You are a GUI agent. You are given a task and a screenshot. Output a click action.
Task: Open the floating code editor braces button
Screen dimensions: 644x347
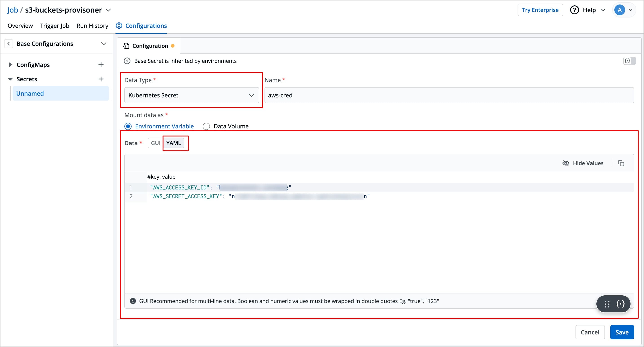pyautogui.click(x=621, y=304)
